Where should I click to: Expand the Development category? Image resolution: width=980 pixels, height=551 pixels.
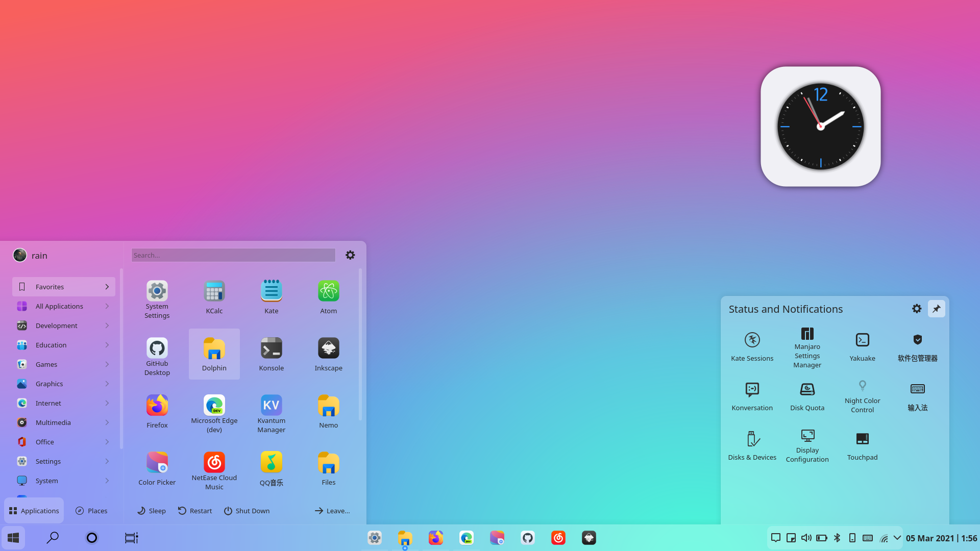(64, 325)
